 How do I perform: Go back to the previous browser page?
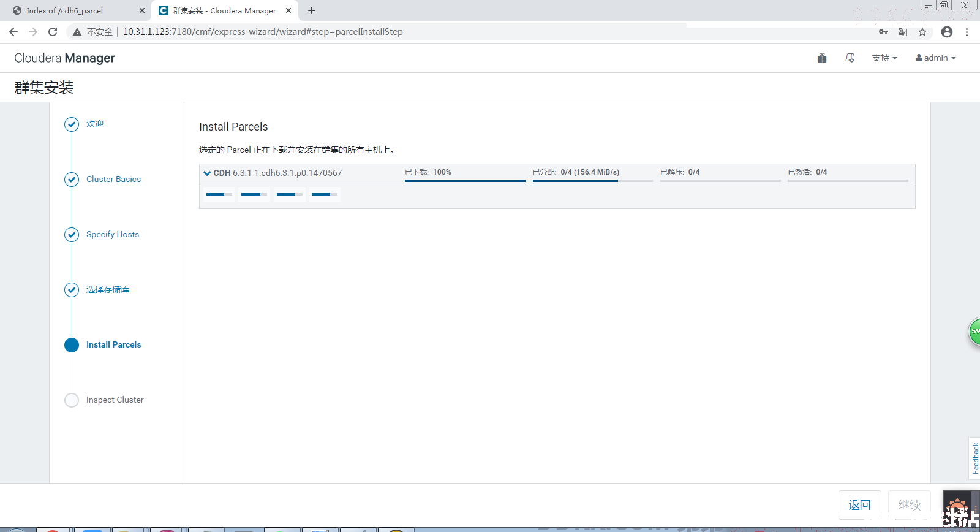coord(13,32)
